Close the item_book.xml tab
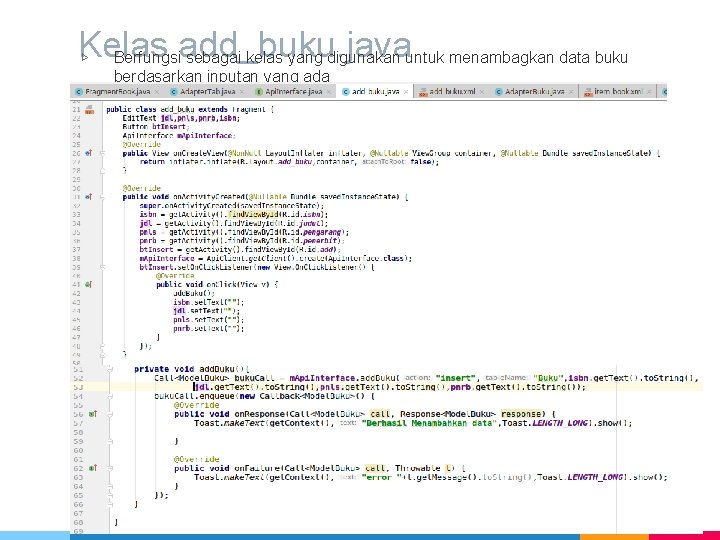 tap(649, 92)
